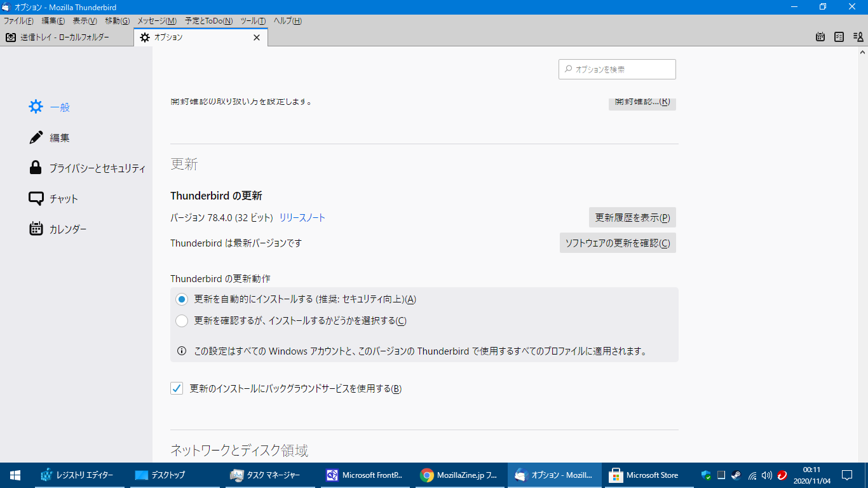The height and width of the screenshot is (488, 868).
Task: Open the メッセージ menu
Action: click(157, 21)
